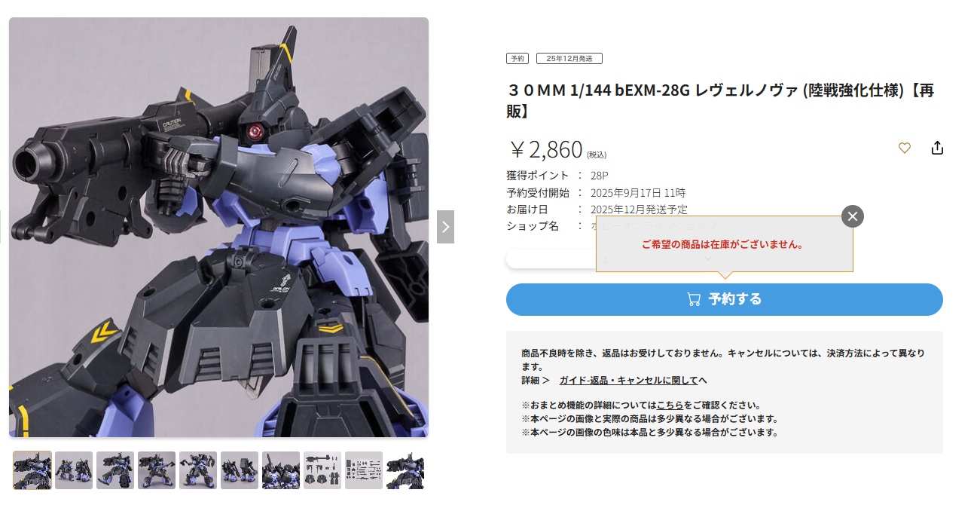Click the 予約する reserve button

tap(725, 299)
